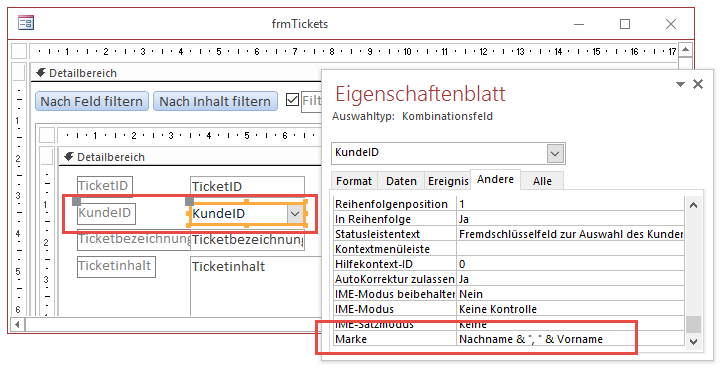The width and height of the screenshot is (721, 369).
Task: Select the Ticketbezeichnung label control
Action: coord(133,239)
